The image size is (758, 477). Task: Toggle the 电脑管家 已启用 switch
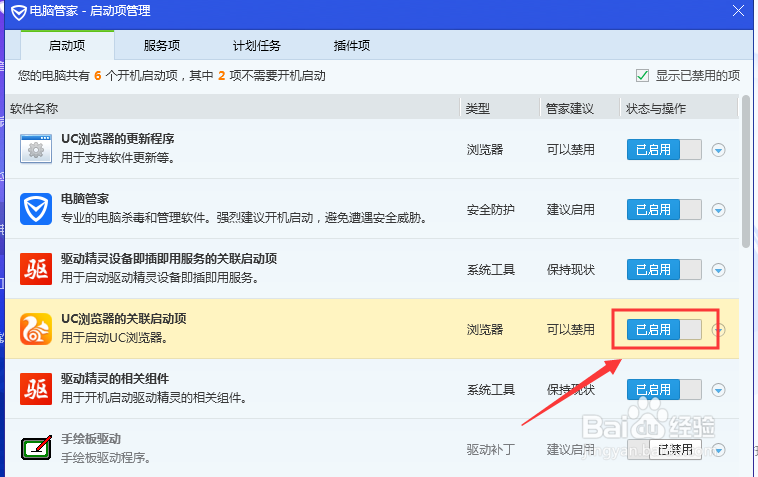click(x=664, y=210)
